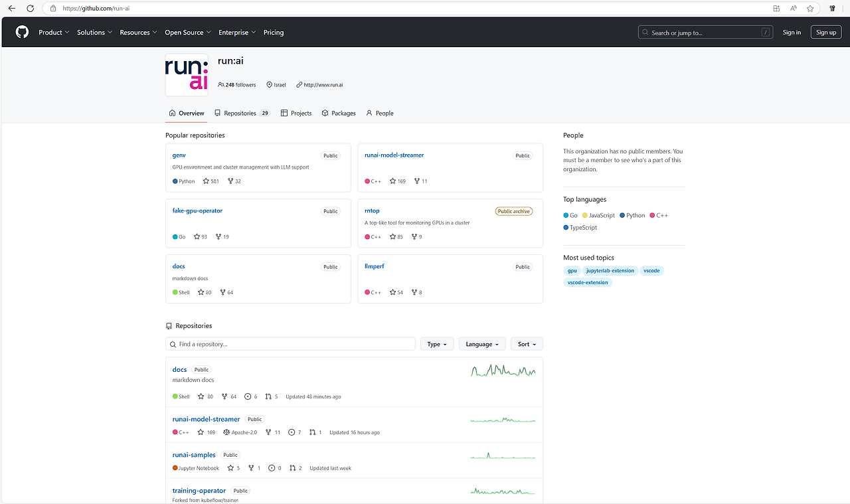Click the TypeScript language in Top languages
This screenshot has width=850, height=504.
[580, 228]
